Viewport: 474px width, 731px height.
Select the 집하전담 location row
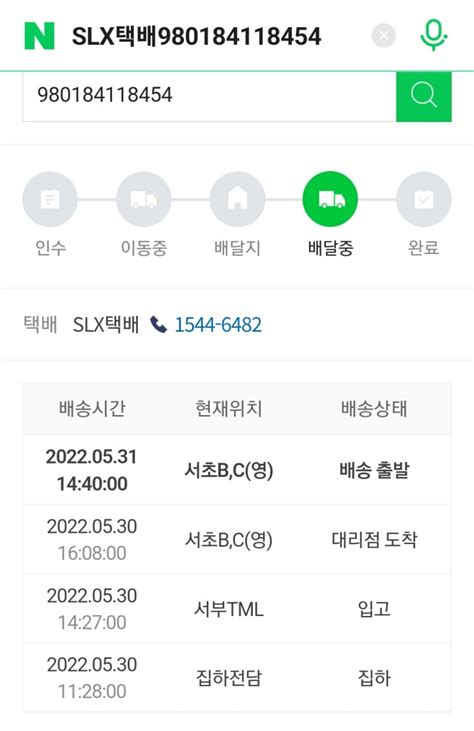pyautogui.click(x=237, y=677)
